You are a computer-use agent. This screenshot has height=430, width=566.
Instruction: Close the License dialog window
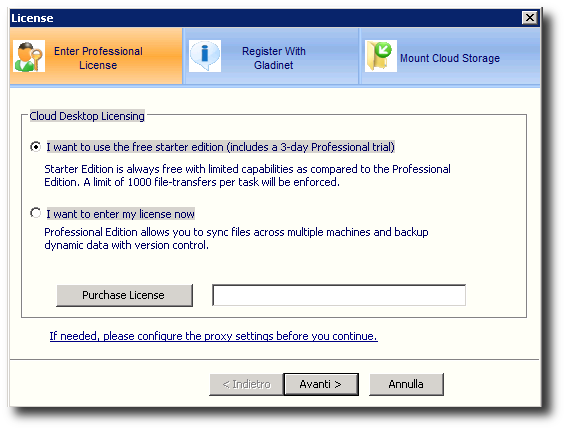pyautogui.click(x=530, y=18)
